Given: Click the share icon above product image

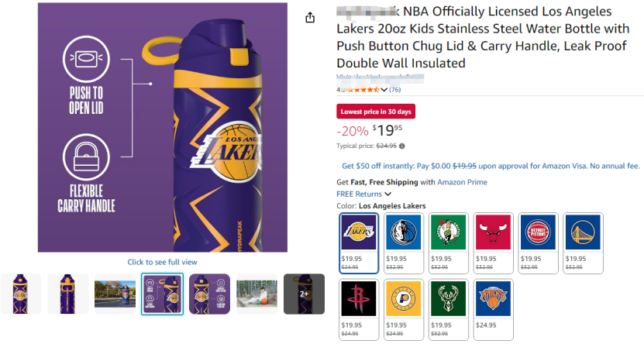Looking at the screenshot, I should (310, 18).
